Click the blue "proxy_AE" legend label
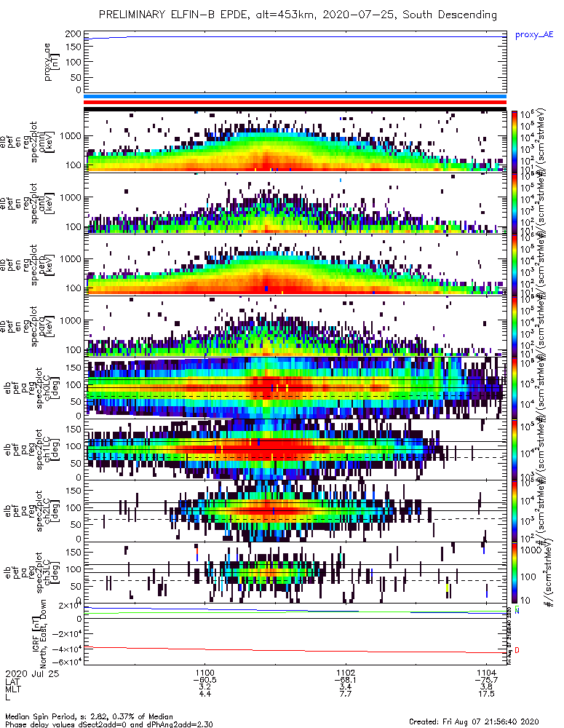 click(x=534, y=35)
